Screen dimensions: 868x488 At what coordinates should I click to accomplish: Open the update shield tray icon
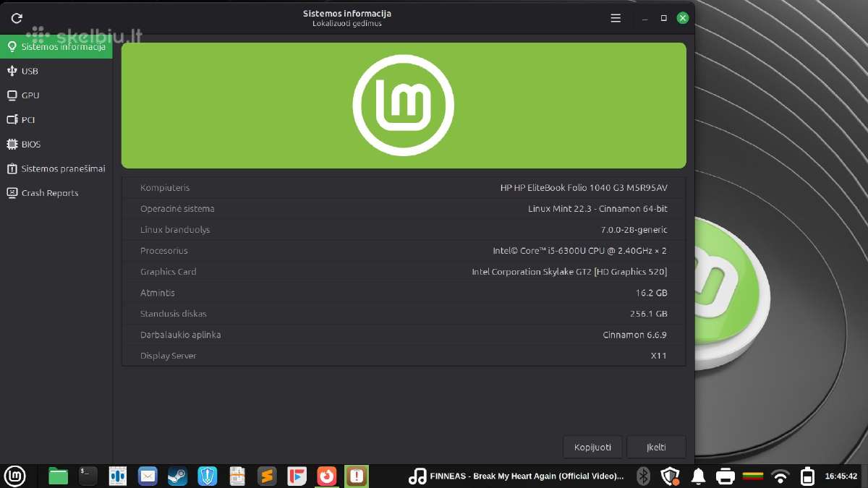click(x=671, y=476)
